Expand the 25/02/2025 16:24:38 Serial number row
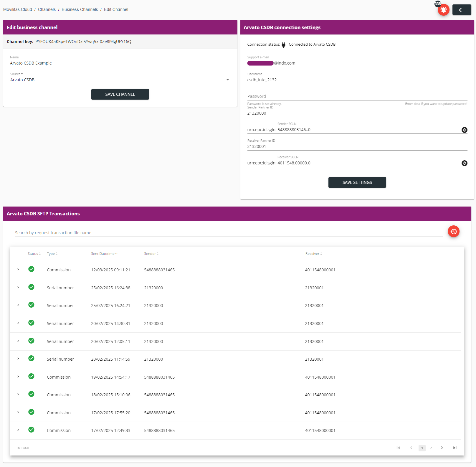476x467 pixels. coord(18,287)
